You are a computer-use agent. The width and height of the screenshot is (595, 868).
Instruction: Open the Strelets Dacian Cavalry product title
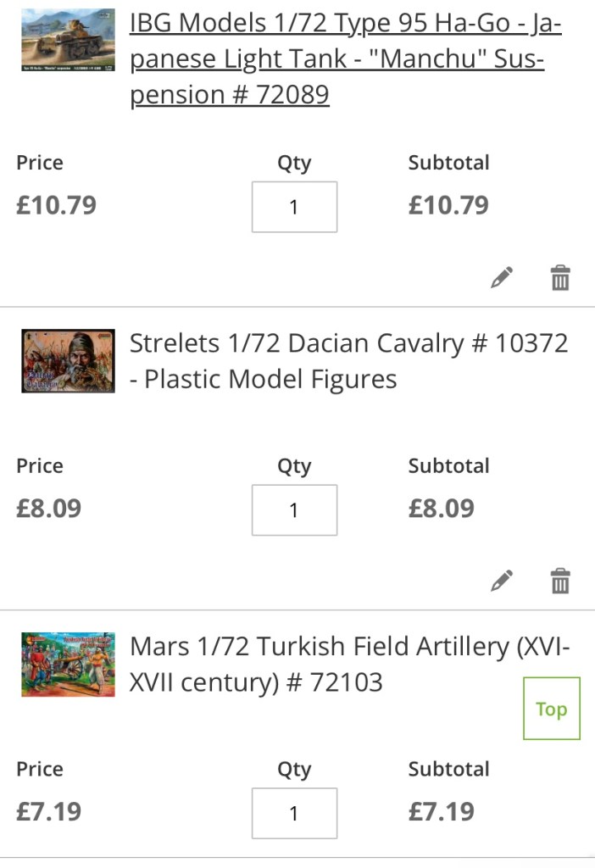pos(348,361)
